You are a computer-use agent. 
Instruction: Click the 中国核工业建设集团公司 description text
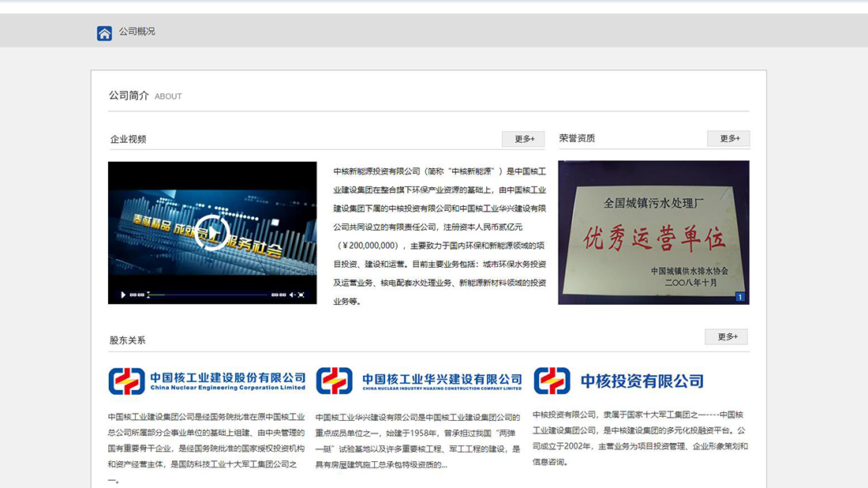coord(207,448)
